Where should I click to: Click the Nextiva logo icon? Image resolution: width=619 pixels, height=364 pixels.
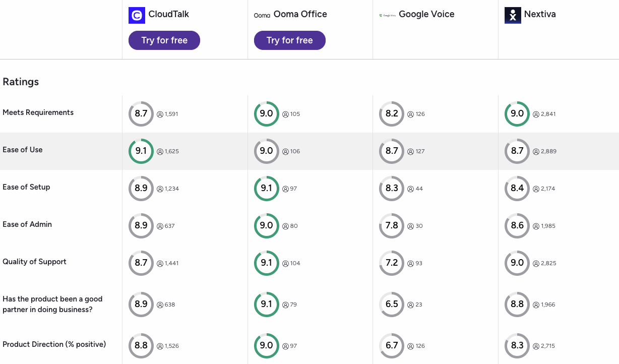tap(513, 15)
